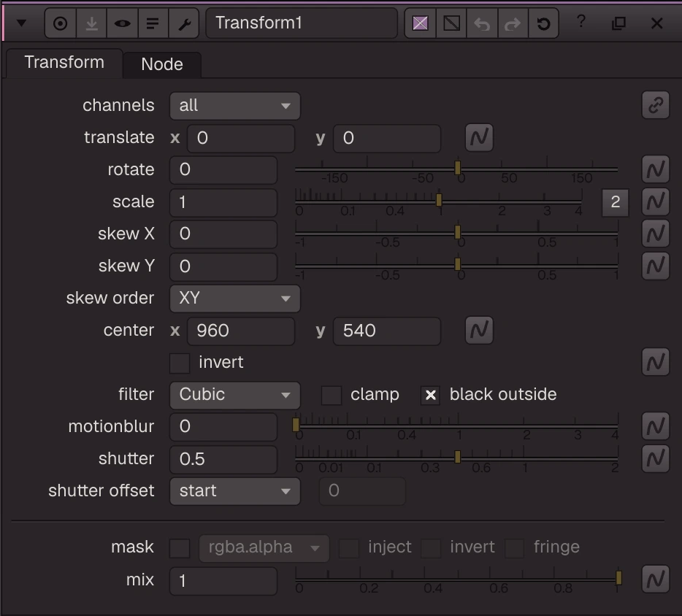Open the shutter offset start dropdown
The image size is (682, 616).
(235, 491)
